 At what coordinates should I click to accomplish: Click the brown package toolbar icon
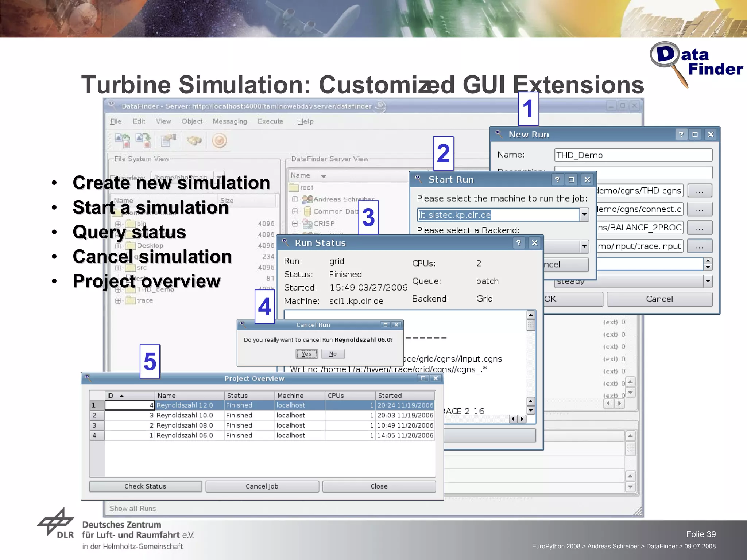point(194,140)
